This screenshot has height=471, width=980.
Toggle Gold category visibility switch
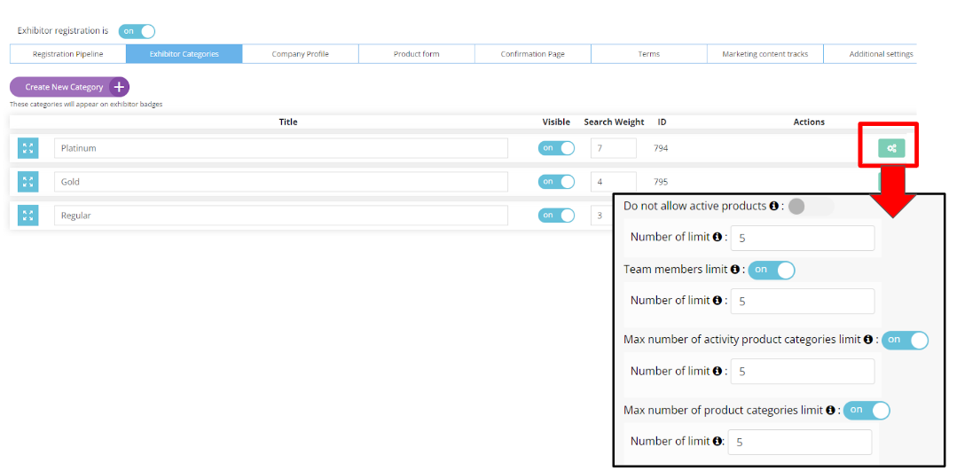(556, 182)
